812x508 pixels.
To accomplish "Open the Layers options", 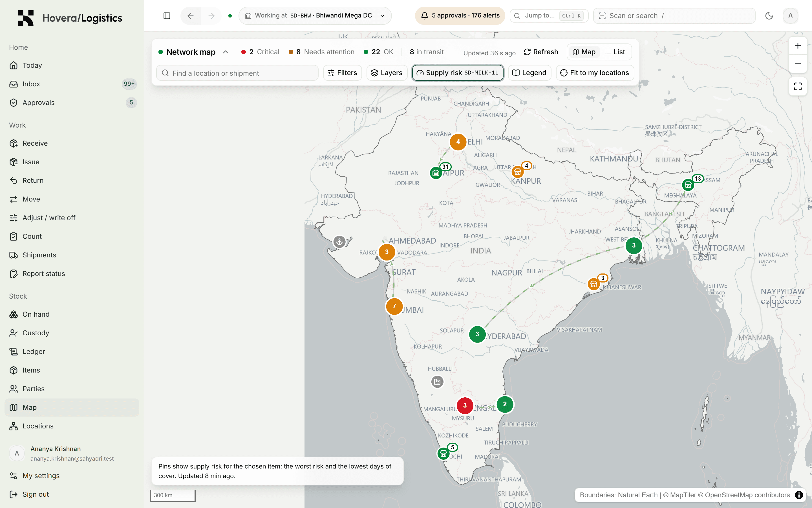I will [x=387, y=73].
